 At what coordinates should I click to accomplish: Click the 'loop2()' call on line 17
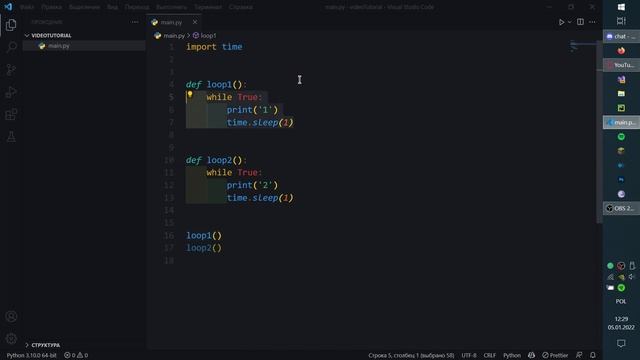(x=204, y=248)
